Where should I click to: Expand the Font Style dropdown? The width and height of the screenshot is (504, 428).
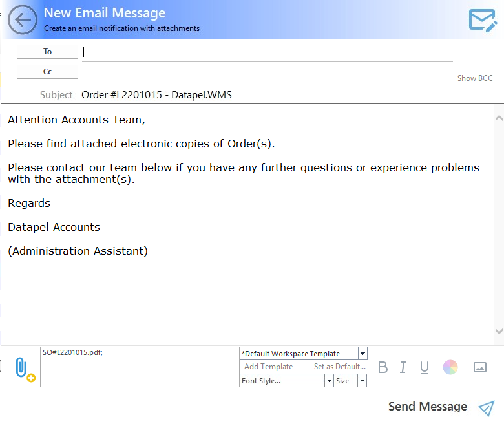click(x=329, y=381)
